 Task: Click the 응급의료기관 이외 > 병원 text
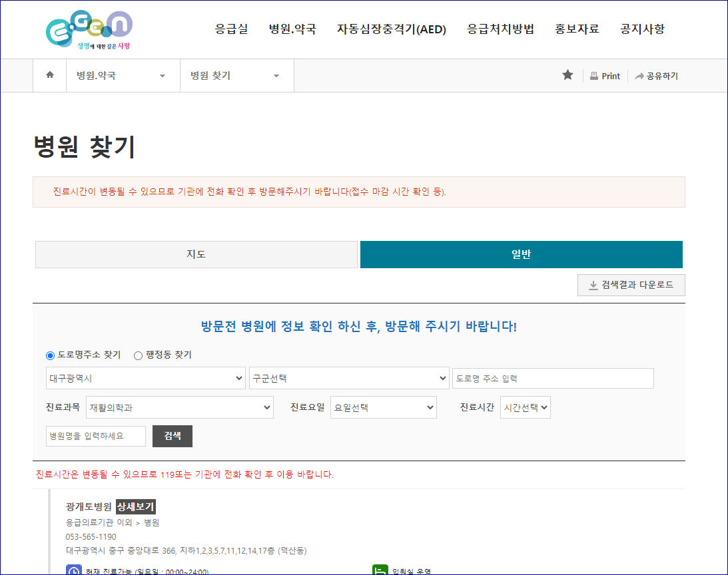(x=113, y=522)
